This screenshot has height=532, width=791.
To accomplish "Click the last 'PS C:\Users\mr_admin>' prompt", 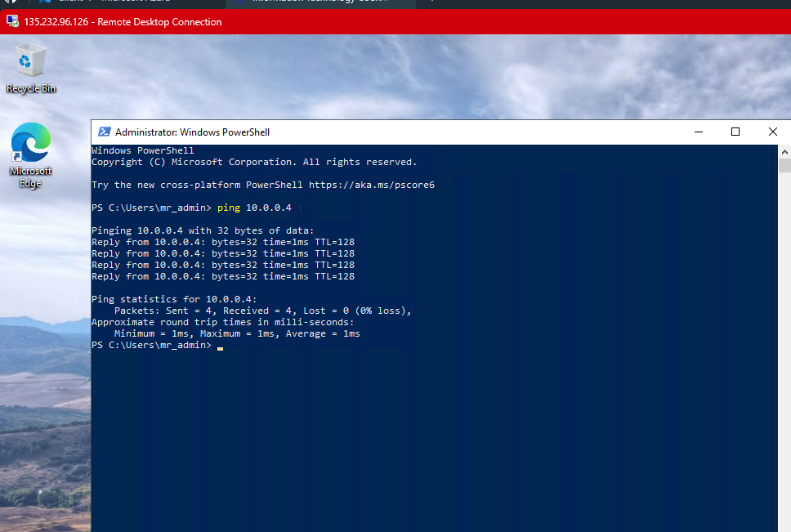I will (x=151, y=346).
